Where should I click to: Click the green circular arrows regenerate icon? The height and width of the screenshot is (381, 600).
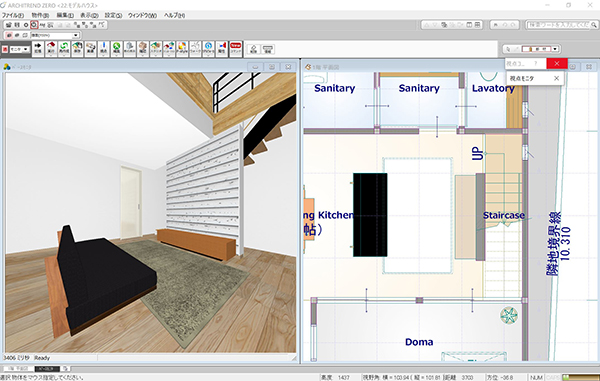[x=64, y=48]
